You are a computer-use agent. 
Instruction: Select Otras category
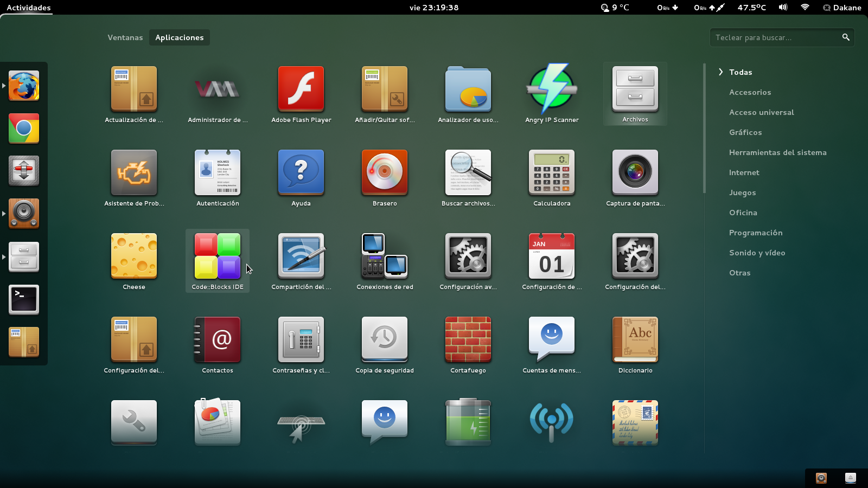pyautogui.click(x=739, y=273)
